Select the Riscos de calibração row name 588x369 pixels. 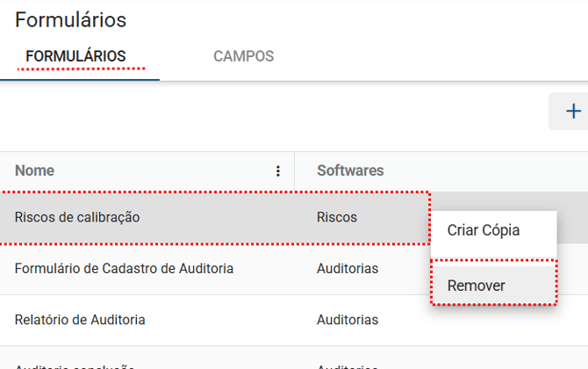coord(77,217)
